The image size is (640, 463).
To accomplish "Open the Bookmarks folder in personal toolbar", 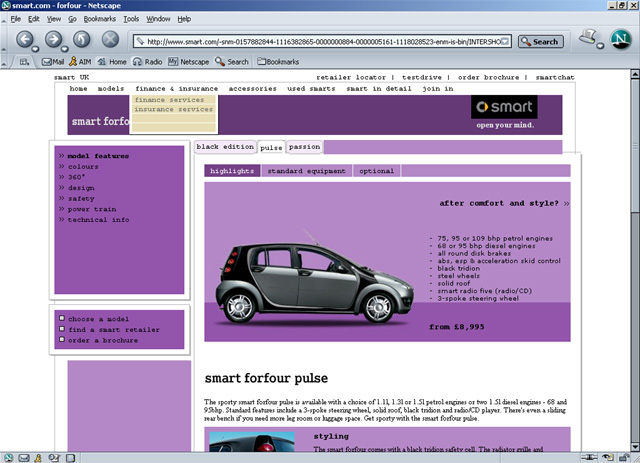I will (x=278, y=62).
